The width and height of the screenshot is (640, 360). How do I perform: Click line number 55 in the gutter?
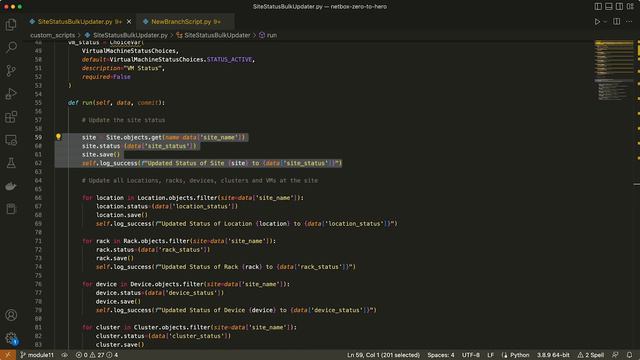38,102
